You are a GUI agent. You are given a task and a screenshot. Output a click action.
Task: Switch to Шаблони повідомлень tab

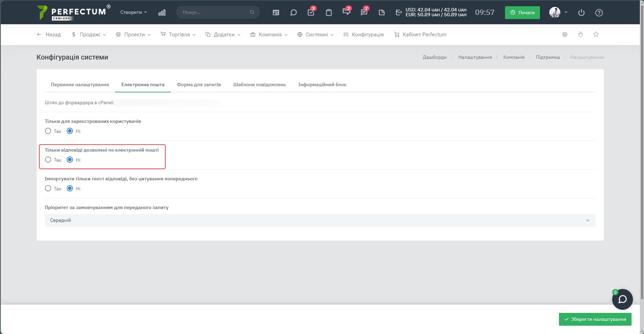(260, 84)
